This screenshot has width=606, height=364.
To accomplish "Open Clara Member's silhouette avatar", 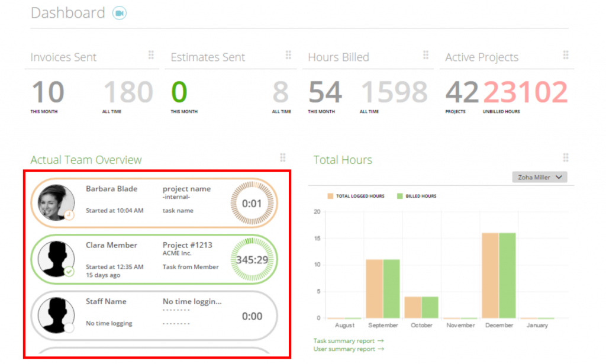I will tap(56, 259).
